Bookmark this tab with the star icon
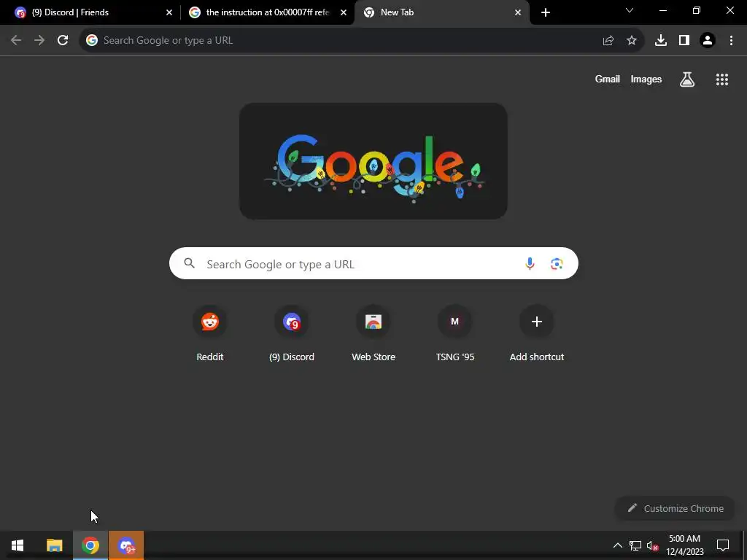747x560 pixels. (632, 41)
